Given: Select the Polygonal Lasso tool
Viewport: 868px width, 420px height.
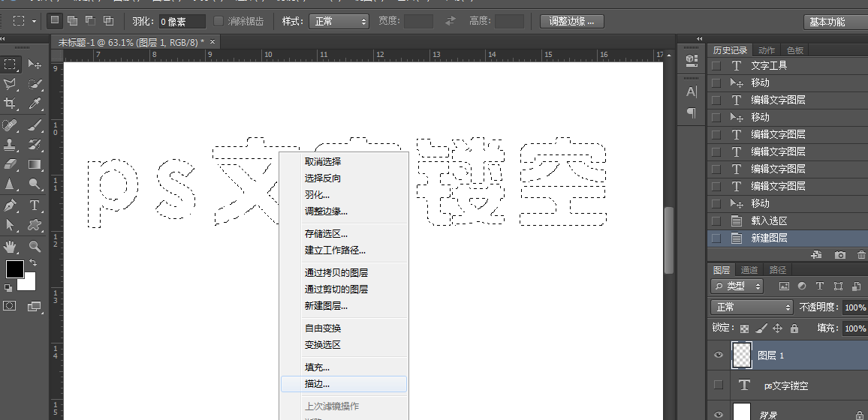Looking at the screenshot, I should click(x=10, y=84).
